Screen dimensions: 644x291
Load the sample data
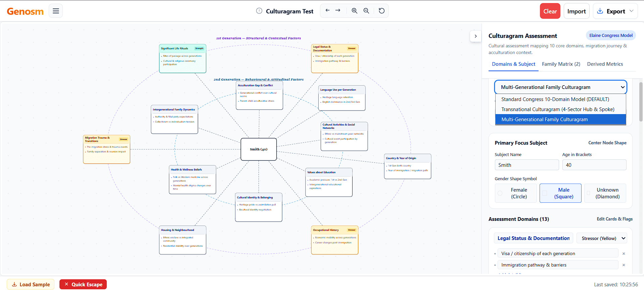[x=31, y=284]
